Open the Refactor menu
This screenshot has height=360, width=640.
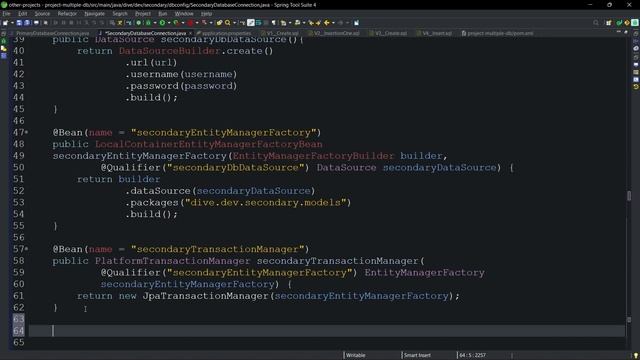tap(67, 13)
